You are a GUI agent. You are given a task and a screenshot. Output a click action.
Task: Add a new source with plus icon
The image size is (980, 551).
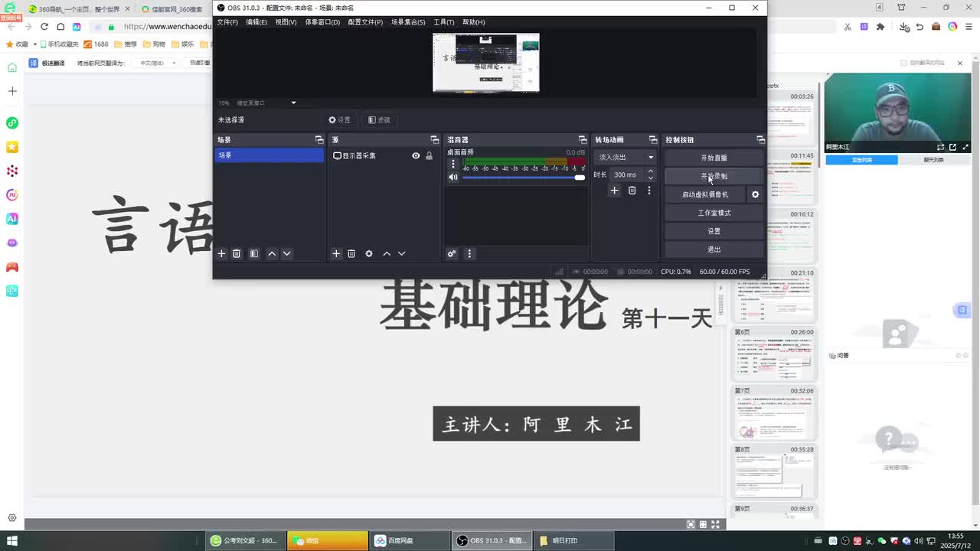(336, 253)
